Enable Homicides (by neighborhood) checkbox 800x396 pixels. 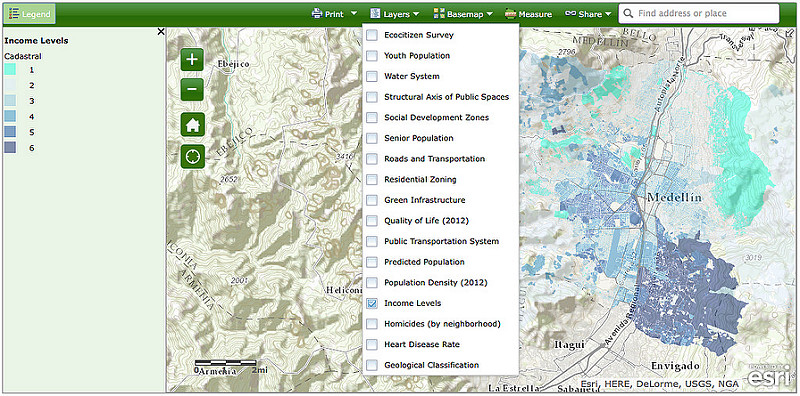click(x=372, y=324)
